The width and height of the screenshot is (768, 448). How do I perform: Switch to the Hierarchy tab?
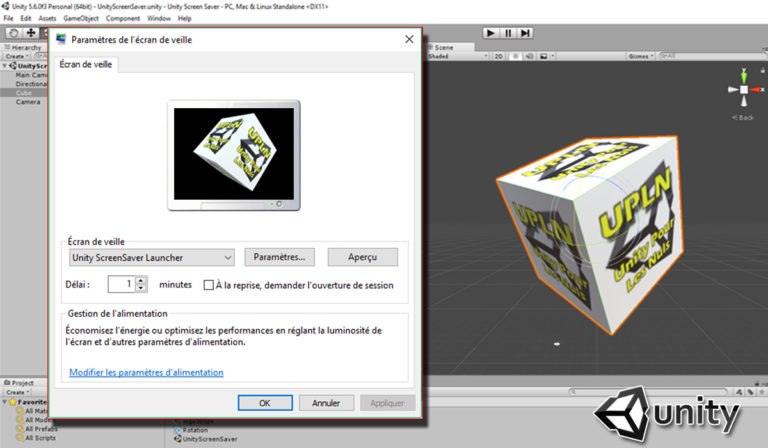tap(23, 47)
